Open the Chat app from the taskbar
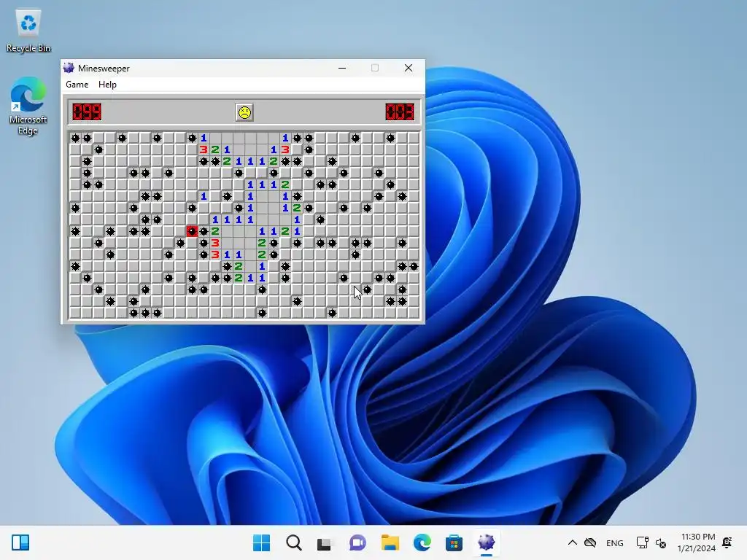 [x=357, y=542]
